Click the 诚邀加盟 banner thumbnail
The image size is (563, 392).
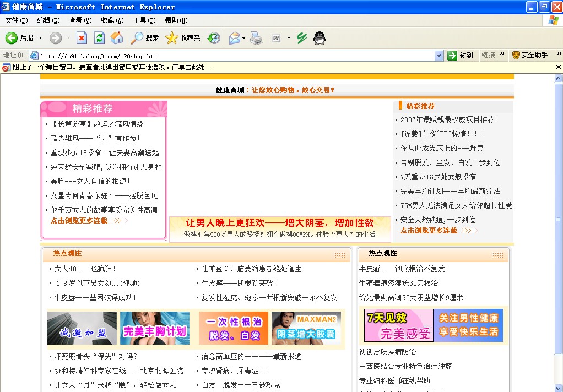[82, 328]
